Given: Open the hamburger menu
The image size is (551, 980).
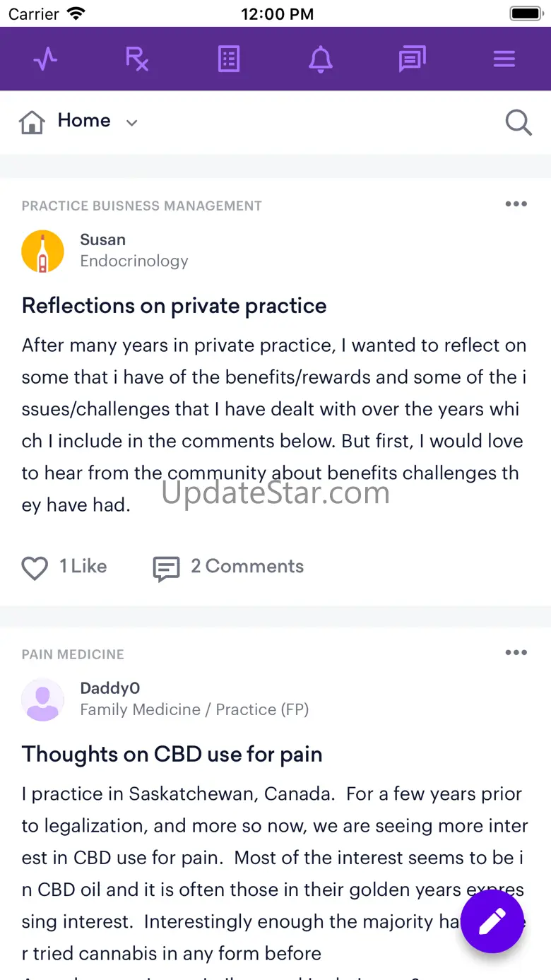Looking at the screenshot, I should pyautogui.click(x=504, y=59).
